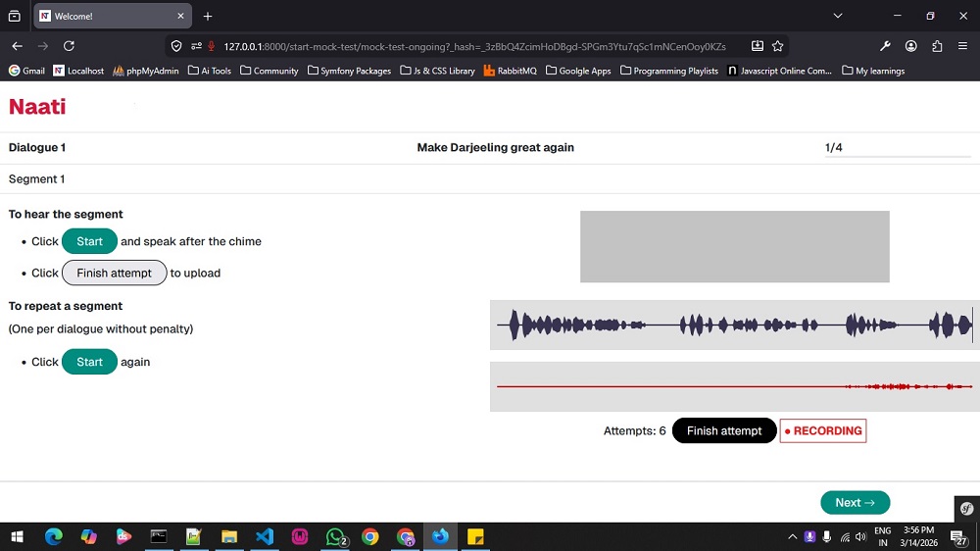Open Firefox account icon
The width and height of the screenshot is (980, 551).
coord(911,46)
